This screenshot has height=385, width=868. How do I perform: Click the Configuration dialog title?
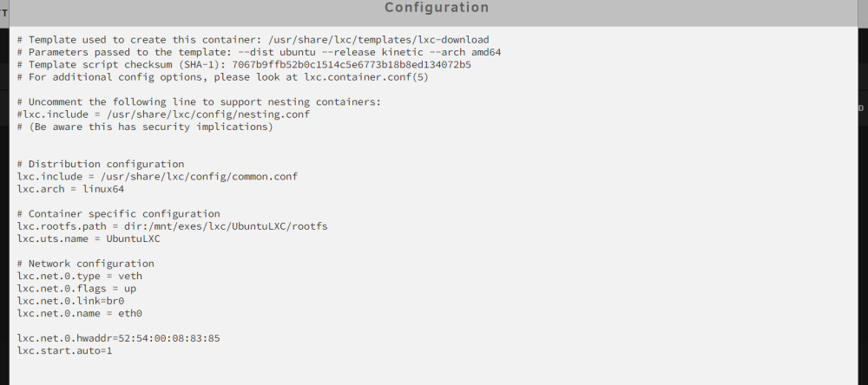[437, 8]
